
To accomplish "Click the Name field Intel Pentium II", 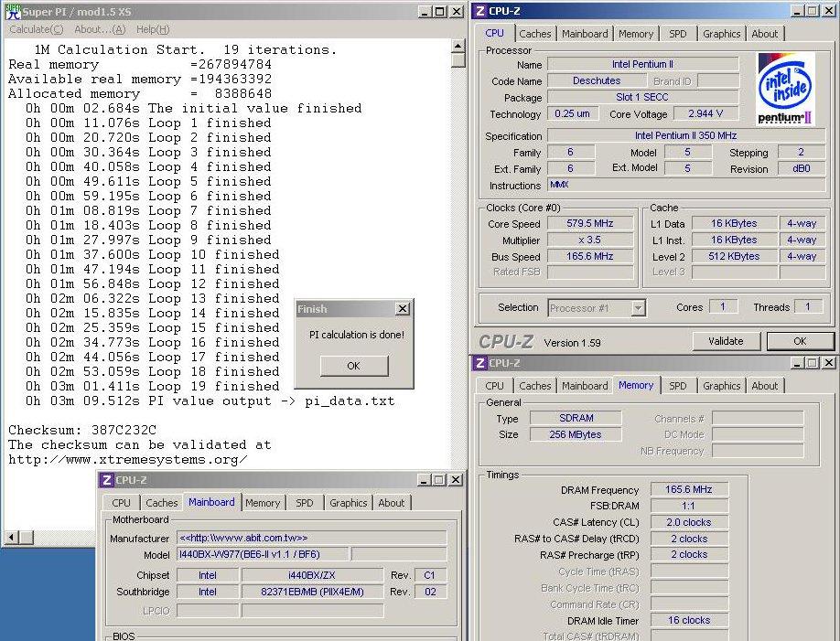I will 642,64.
